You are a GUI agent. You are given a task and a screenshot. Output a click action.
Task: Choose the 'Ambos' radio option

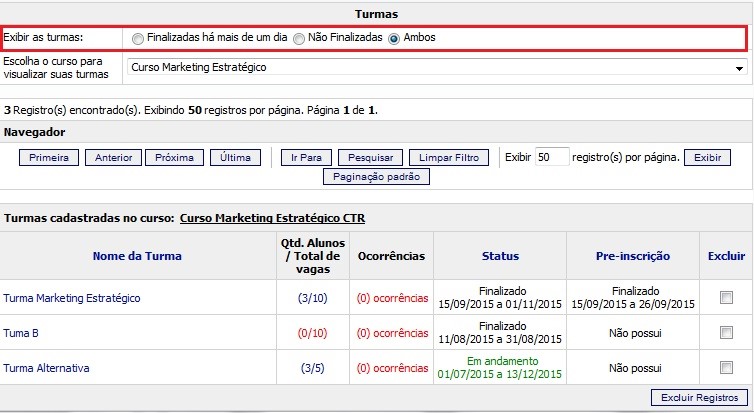[x=394, y=38]
